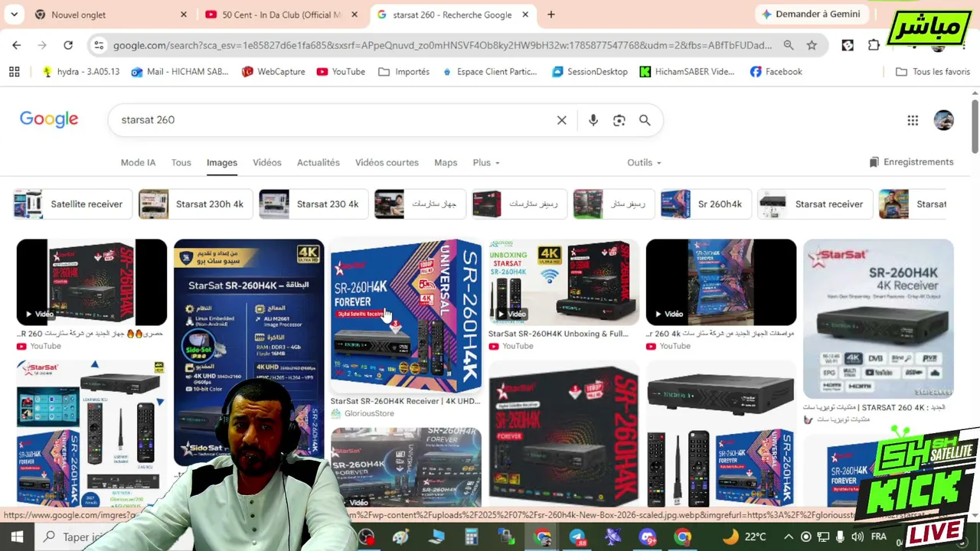
Task: Click the black B extension icon
Action: pyautogui.click(x=848, y=45)
